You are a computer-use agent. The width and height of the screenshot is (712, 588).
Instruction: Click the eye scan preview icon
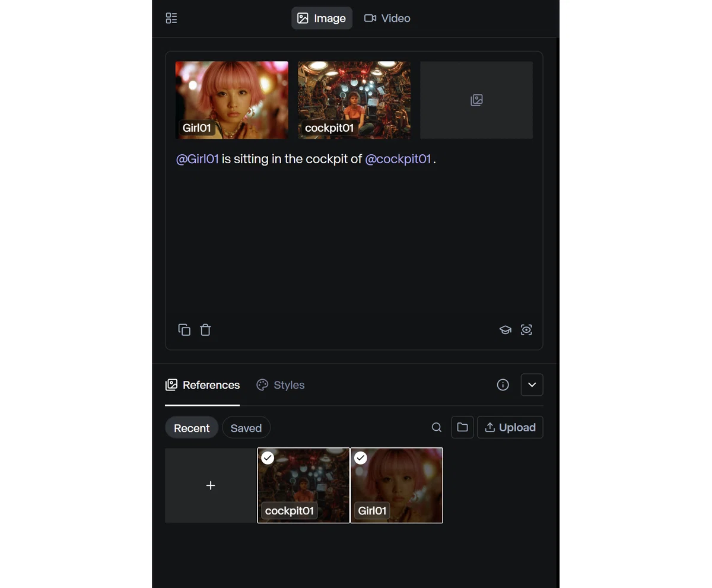tap(526, 330)
